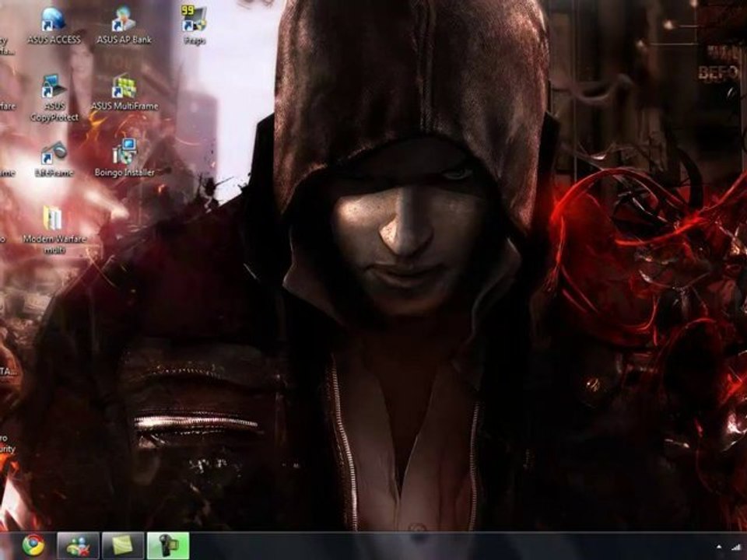Open Sticky Notes from the taskbar

pos(123,546)
